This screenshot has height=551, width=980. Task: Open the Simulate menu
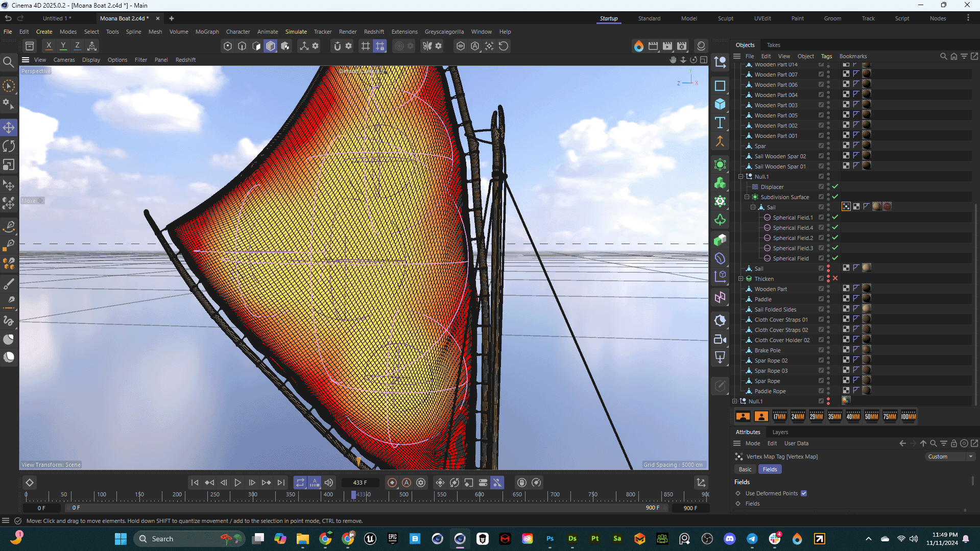point(296,32)
